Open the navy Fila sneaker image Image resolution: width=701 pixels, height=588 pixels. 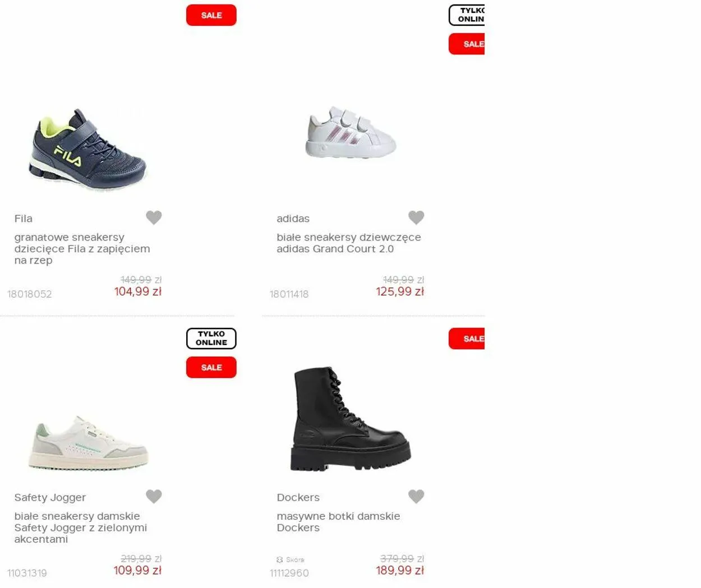pyautogui.click(x=87, y=150)
